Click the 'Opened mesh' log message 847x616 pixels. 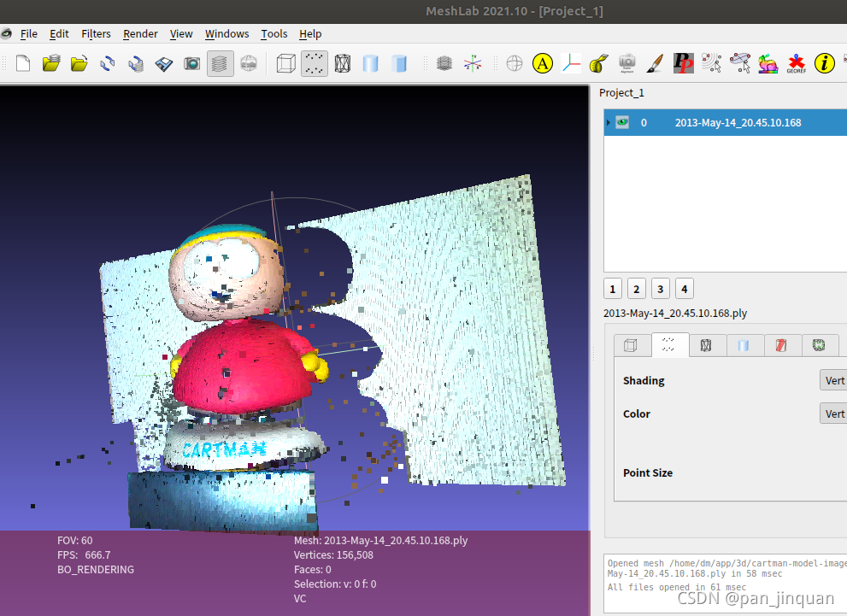pos(727,568)
